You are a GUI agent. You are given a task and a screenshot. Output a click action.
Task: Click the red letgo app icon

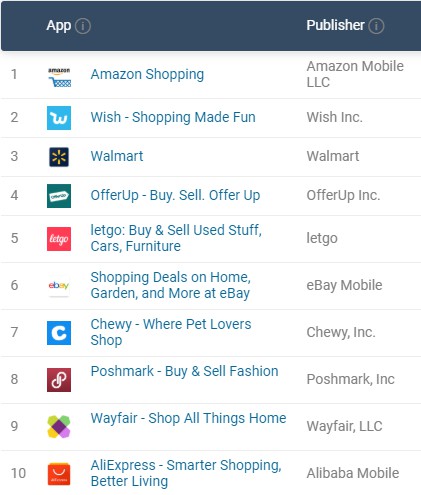pos(59,239)
